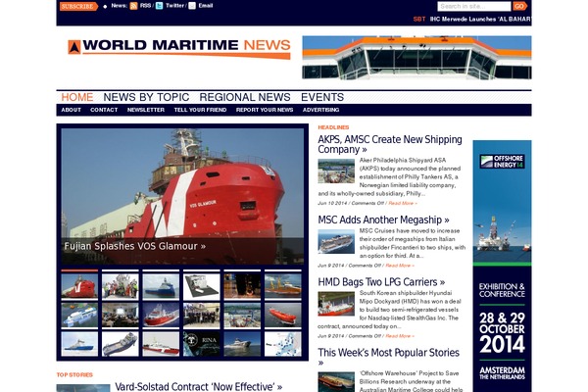Click REPORT YOUR NEWS link

tap(265, 110)
